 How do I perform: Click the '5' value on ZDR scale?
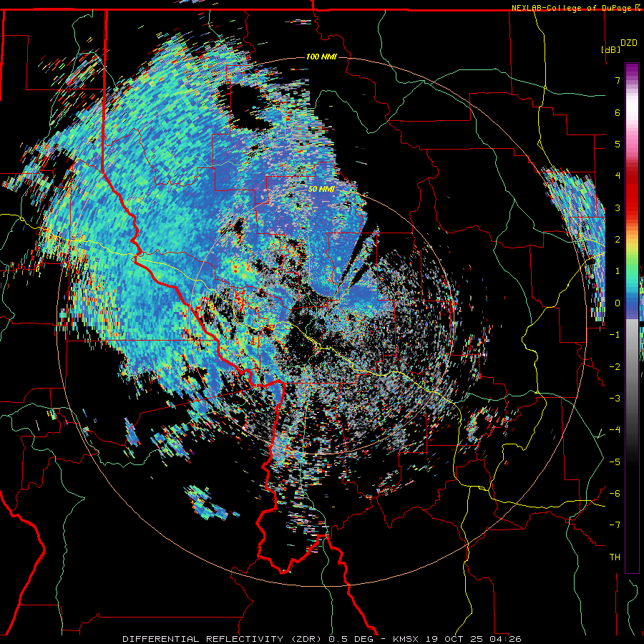(618, 144)
